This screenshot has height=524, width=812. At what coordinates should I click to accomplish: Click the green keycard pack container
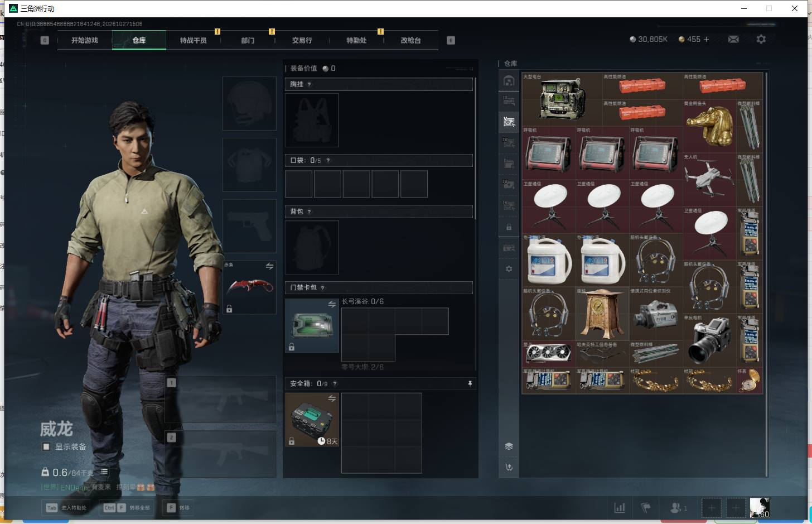tap(312, 325)
